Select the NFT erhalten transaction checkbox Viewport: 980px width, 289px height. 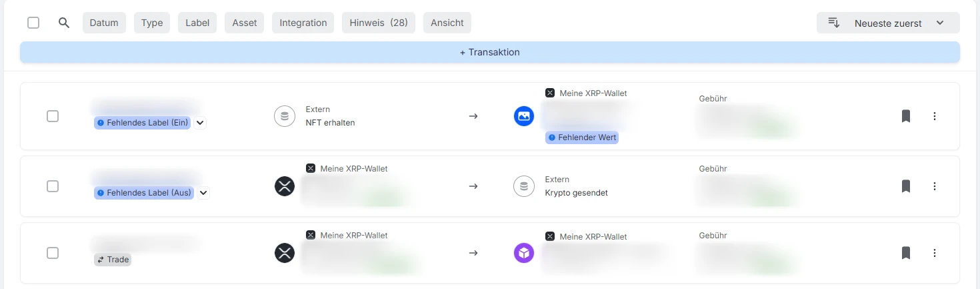pyautogui.click(x=53, y=116)
